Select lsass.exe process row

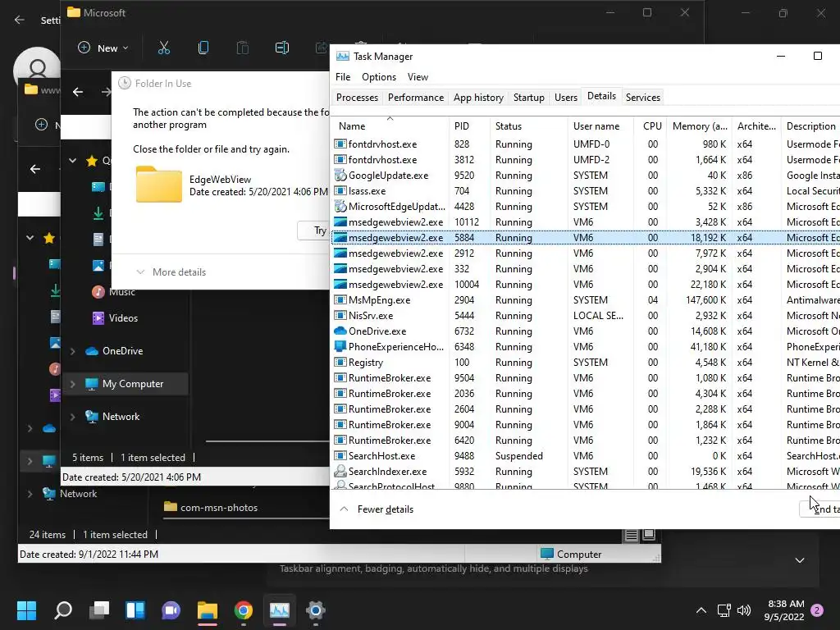coord(586,190)
